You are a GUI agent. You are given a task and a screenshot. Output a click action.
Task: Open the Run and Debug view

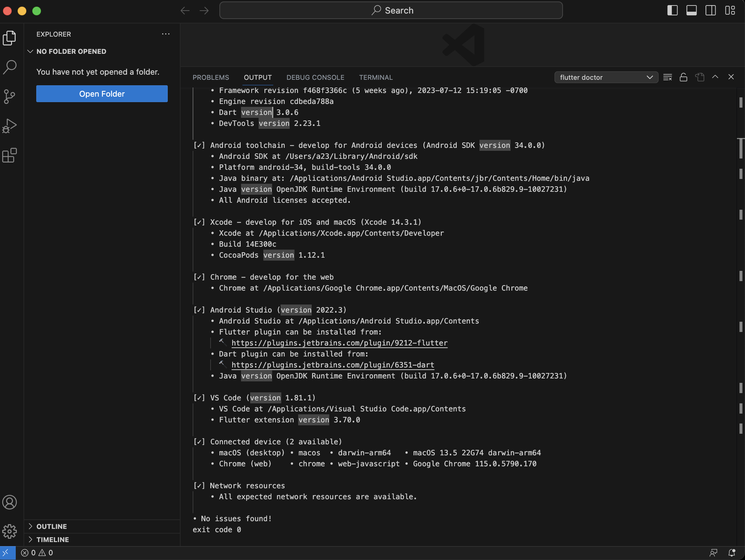[x=10, y=126]
